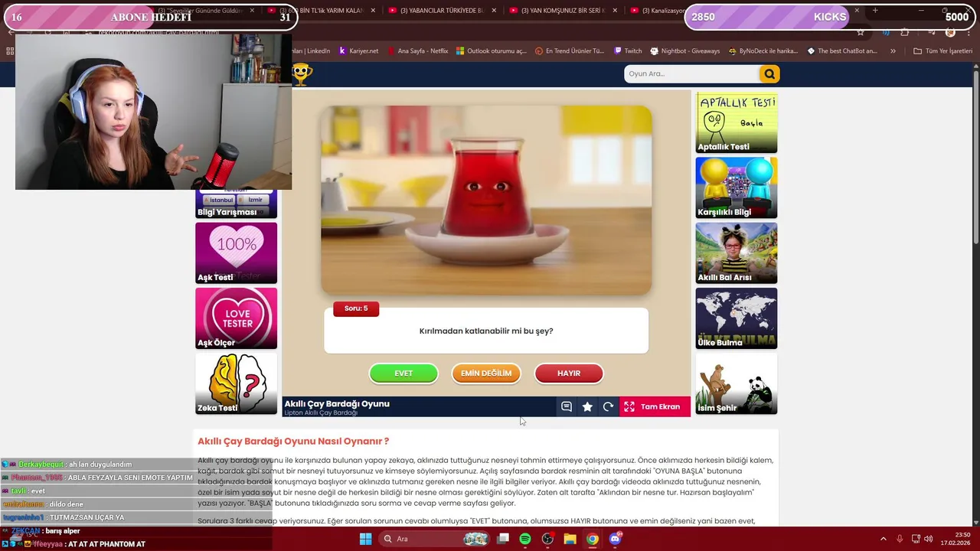The height and width of the screenshot is (551, 980).
Task: Open the Zeka Testi game
Action: [236, 383]
